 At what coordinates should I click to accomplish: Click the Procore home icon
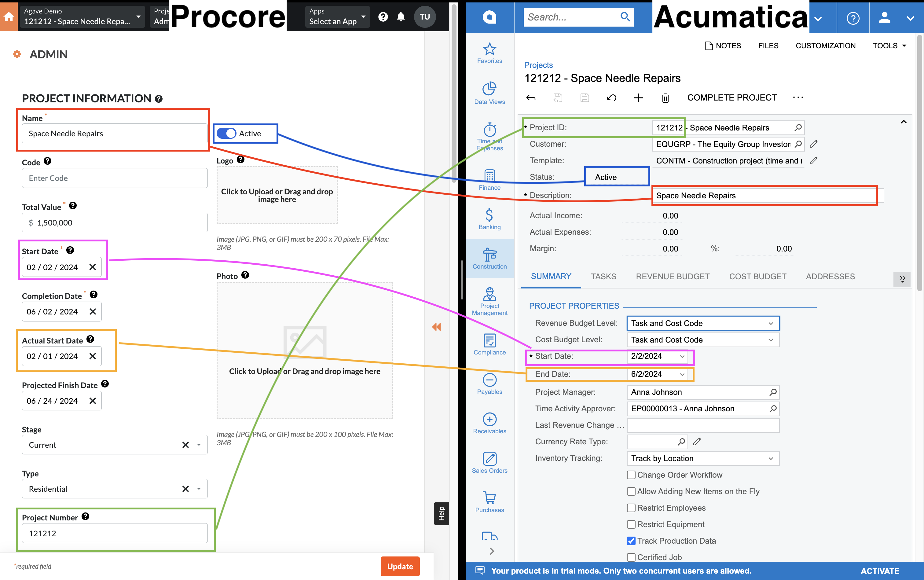point(9,17)
